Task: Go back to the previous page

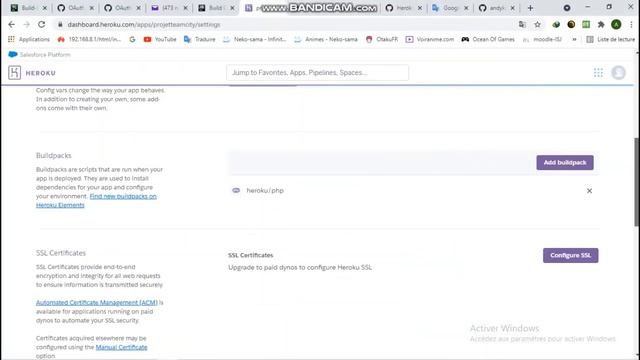Action: [11, 24]
